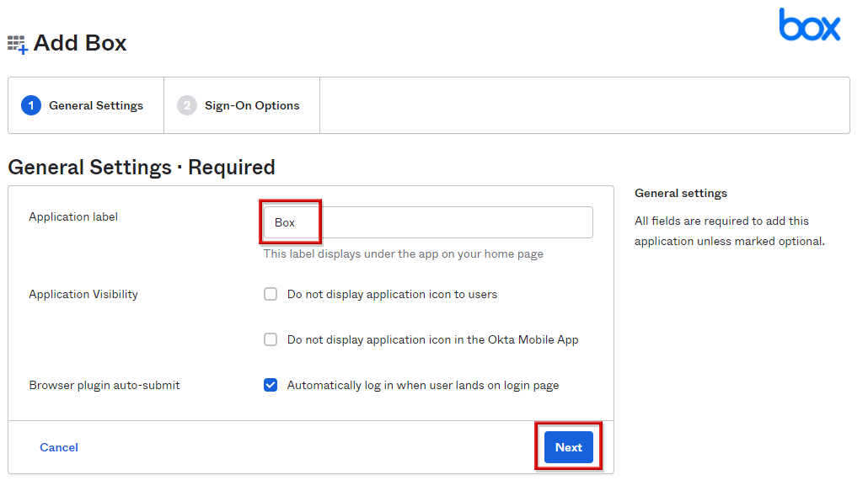Viewport: 868px width, 491px height.
Task: Click the 'General Settings · Required' heading
Action: (x=142, y=167)
